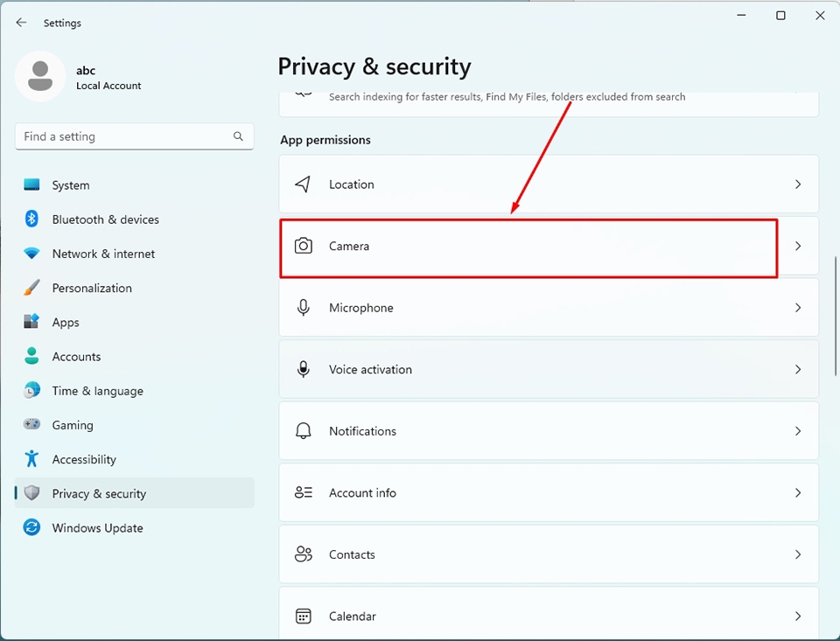Screen dimensions: 840x641
Task: Click the magnifier icon in search box
Action: [x=238, y=136]
